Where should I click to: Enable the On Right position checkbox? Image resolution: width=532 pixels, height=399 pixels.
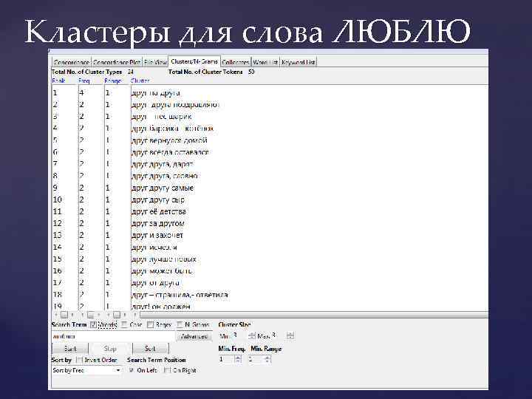coord(167,370)
